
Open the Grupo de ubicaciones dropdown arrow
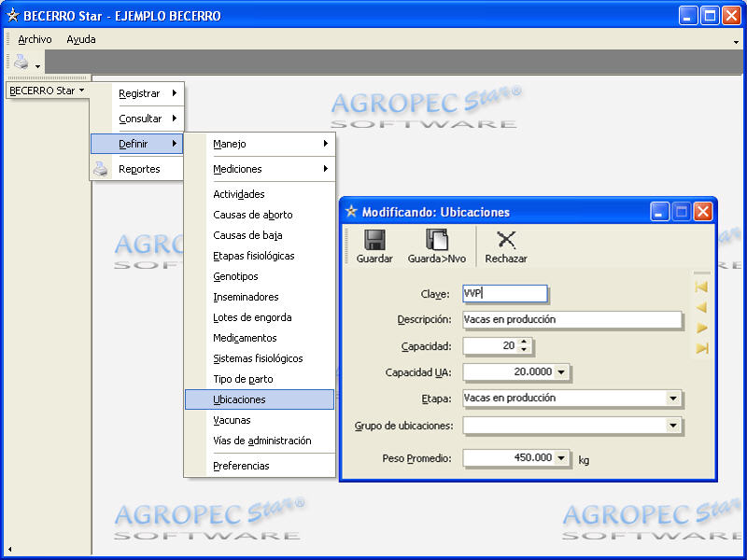672,426
